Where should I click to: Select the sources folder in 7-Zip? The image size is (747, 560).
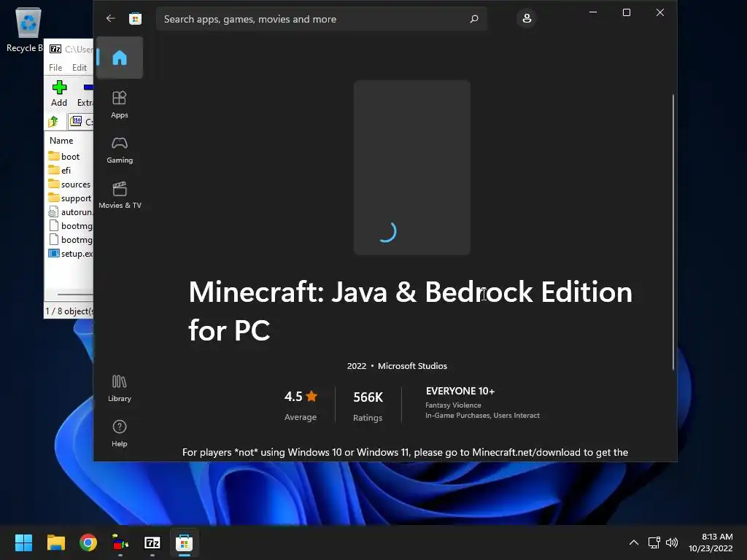(70, 184)
